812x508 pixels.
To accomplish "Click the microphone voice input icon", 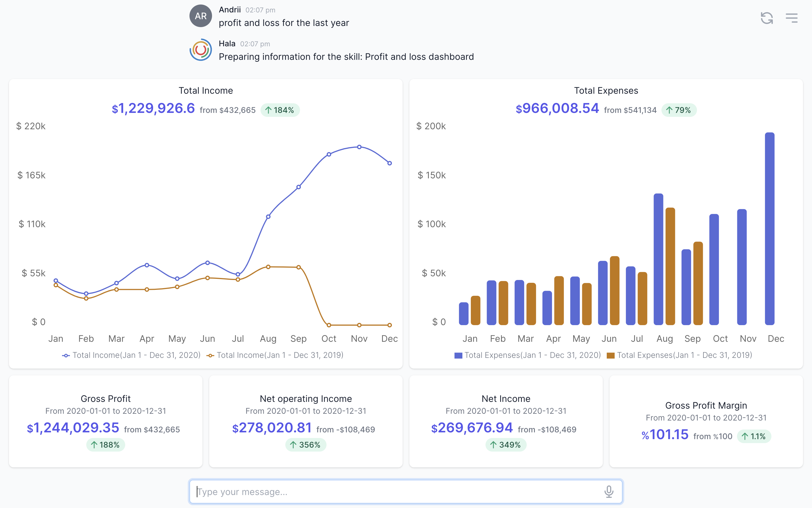I will pyautogui.click(x=609, y=492).
